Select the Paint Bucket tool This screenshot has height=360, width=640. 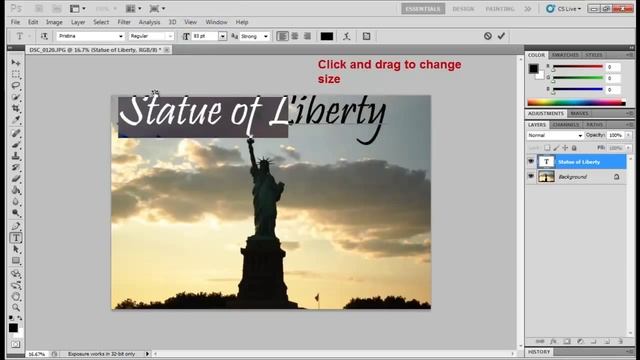[16, 190]
